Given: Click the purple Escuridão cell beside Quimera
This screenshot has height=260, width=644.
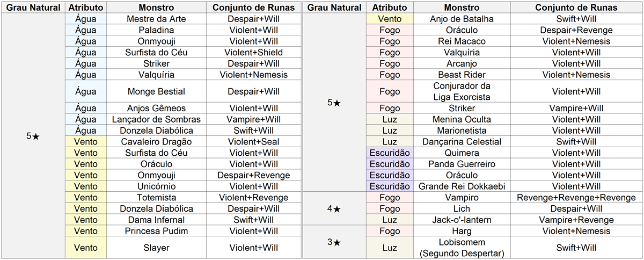Looking at the screenshot, I should (x=390, y=153).
